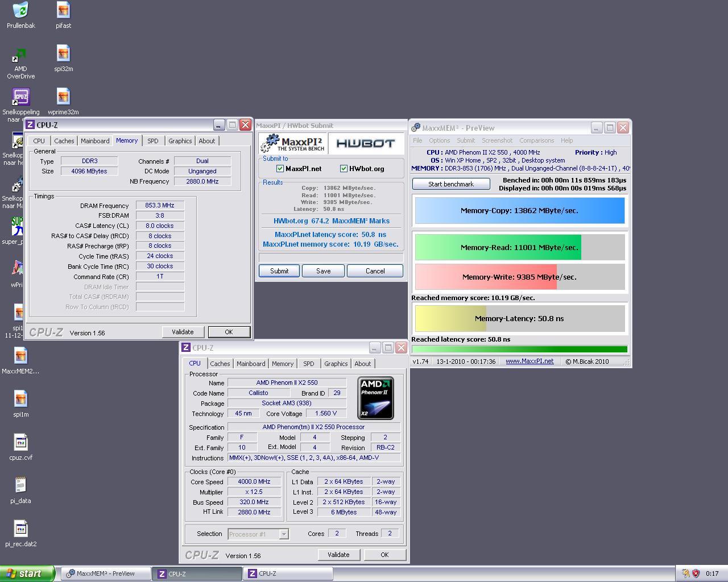Click the MaxxPI² system bench logo
The width and height of the screenshot is (728, 582).
coord(293,143)
